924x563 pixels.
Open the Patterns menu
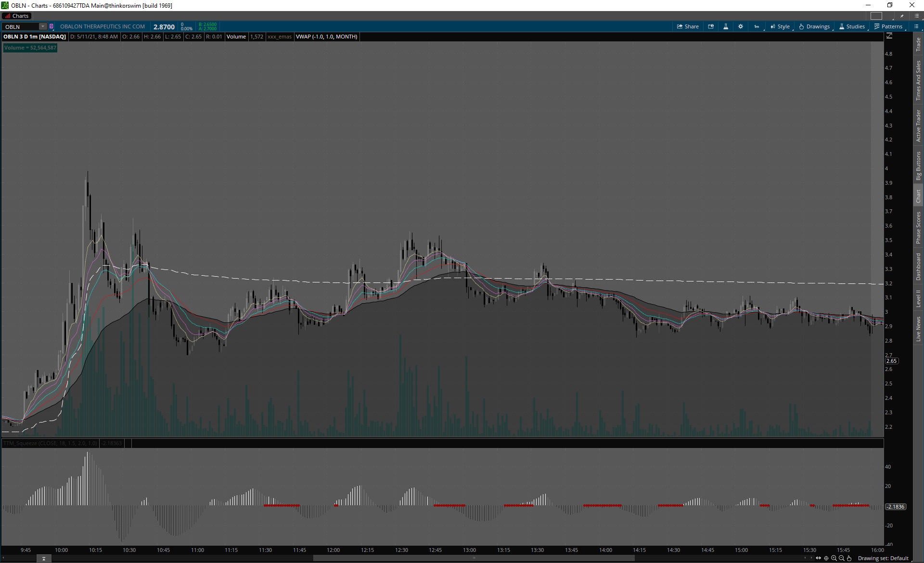coord(888,26)
